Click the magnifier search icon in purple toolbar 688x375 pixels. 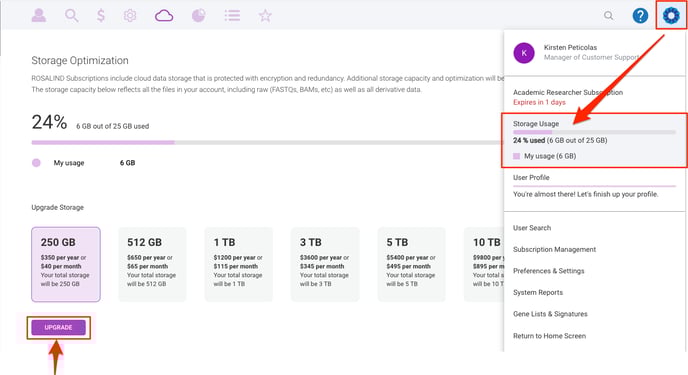click(72, 16)
